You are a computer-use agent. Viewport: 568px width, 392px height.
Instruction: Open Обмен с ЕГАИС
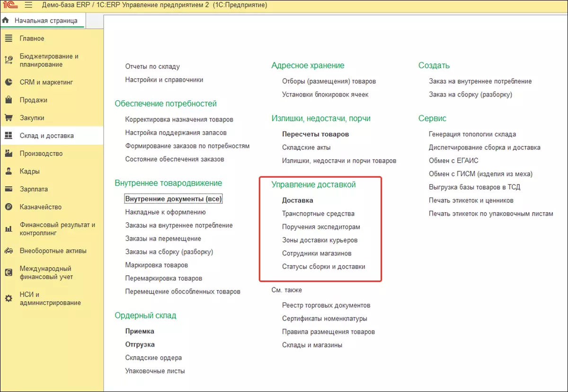click(x=453, y=161)
